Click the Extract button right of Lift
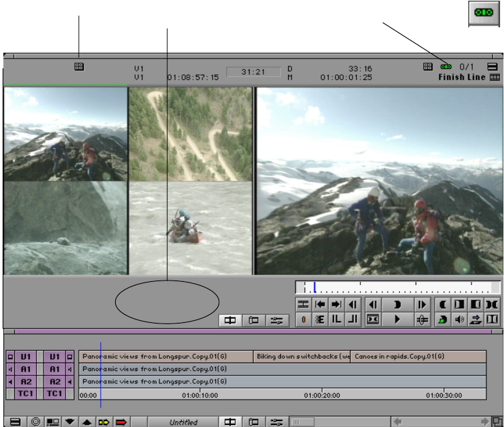The width and height of the screenshot is (504, 427). point(352,319)
